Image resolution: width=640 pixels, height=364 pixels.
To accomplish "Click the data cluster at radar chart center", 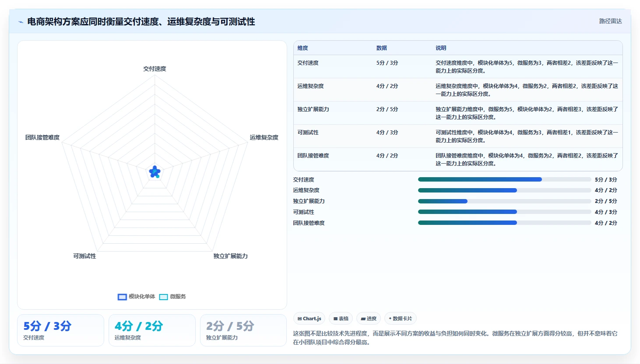I will coord(155,172).
